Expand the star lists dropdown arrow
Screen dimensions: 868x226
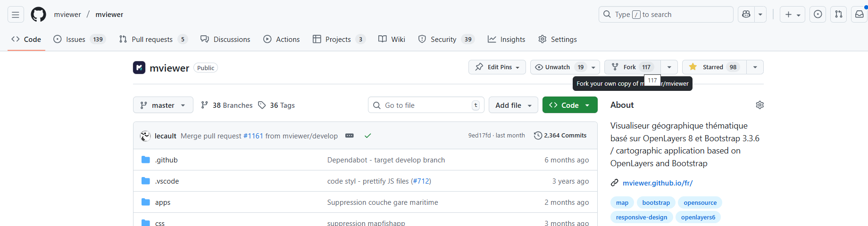[755, 67]
